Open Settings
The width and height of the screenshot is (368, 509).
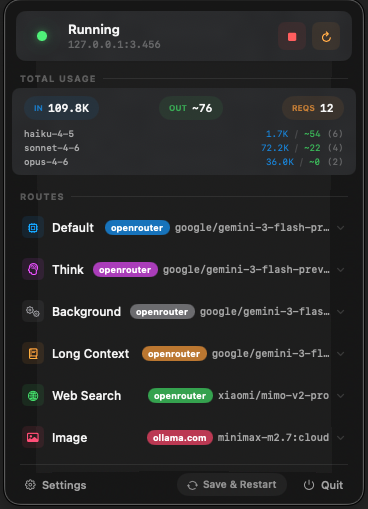pos(56,485)
